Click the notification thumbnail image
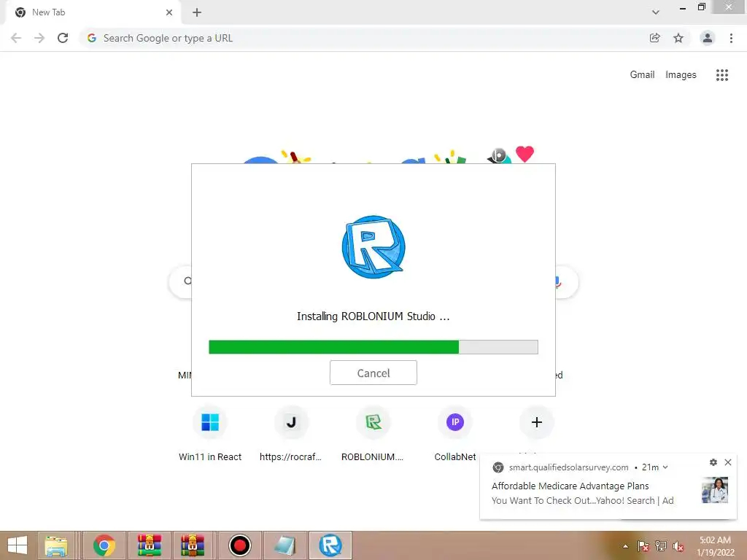This screenshot has height=560, width=747. (x=715, y=490)
